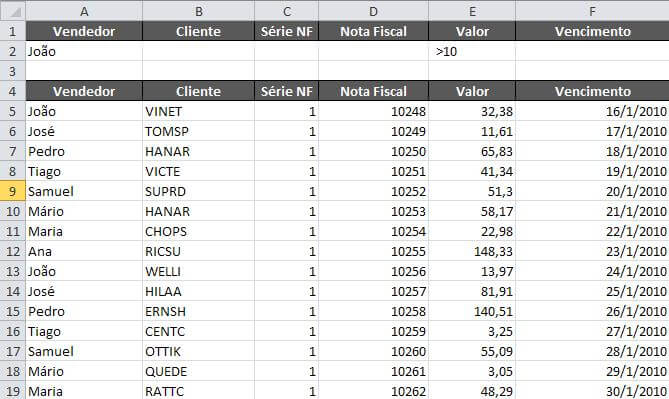Click nota fiscal 10258 cell
669x399 pixels.
(x=373, y=312)
